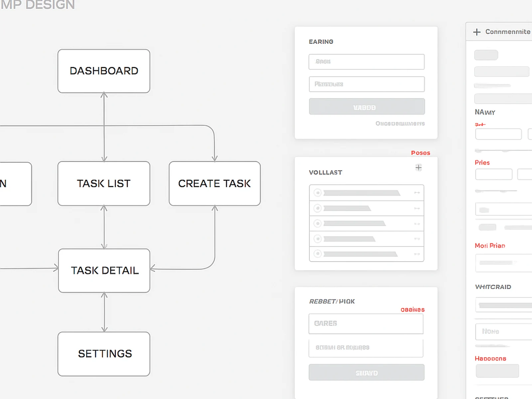Select the CREATE TASK flowchart box
The height and width of the screenshot is (399, 532).
214,184
